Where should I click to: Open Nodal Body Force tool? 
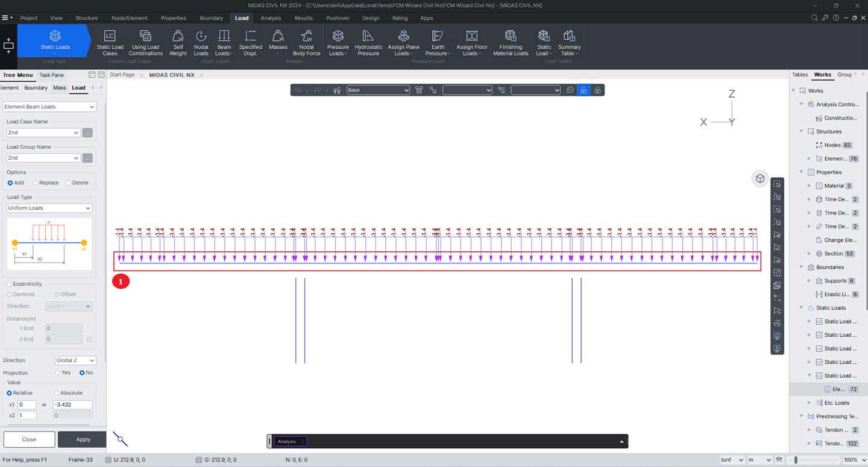[306, 43]
